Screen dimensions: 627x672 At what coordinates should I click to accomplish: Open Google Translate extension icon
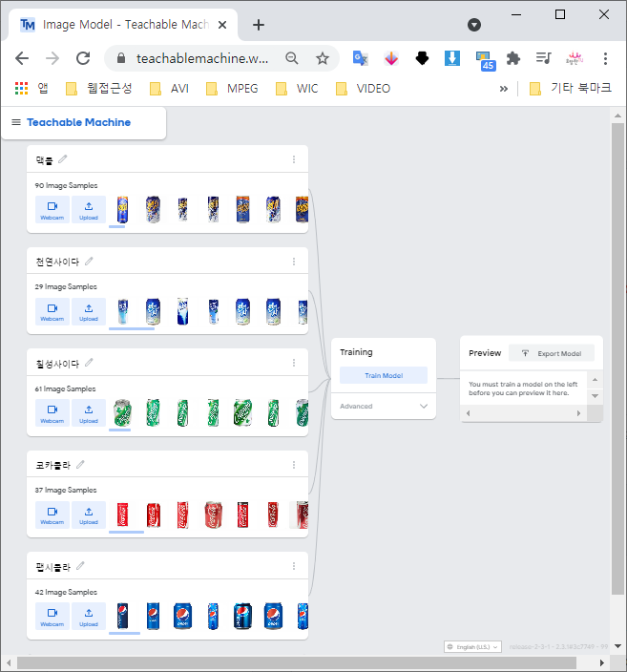tap(361, 58)
